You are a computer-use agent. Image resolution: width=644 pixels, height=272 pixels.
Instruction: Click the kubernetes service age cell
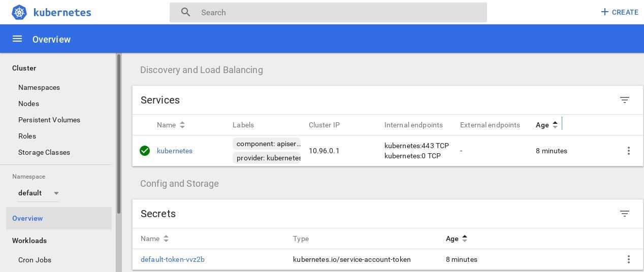[552, 151]
